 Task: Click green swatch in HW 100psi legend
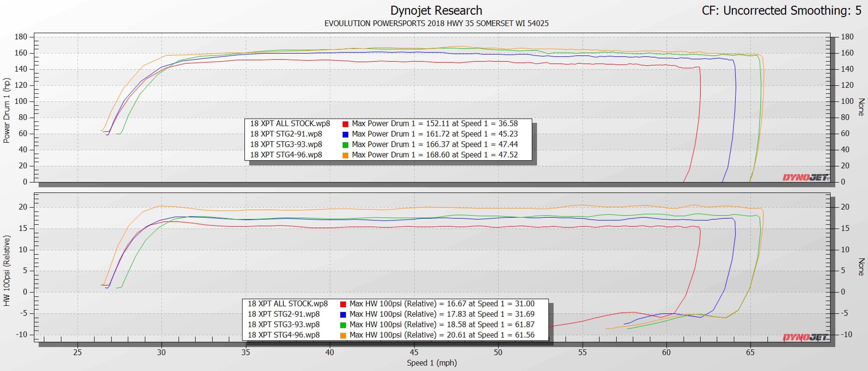click(343, 325)
